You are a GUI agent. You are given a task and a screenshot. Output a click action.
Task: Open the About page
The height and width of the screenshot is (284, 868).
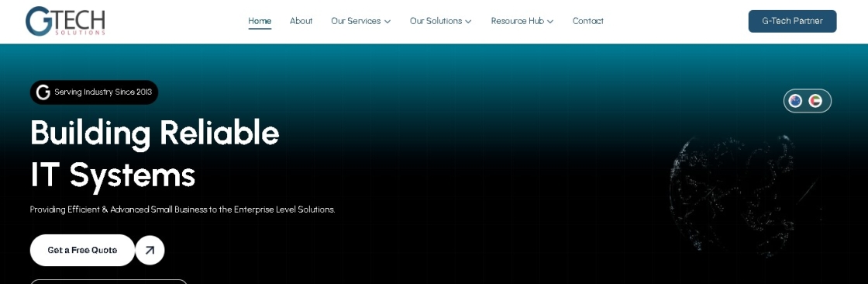tap(301, 21)
